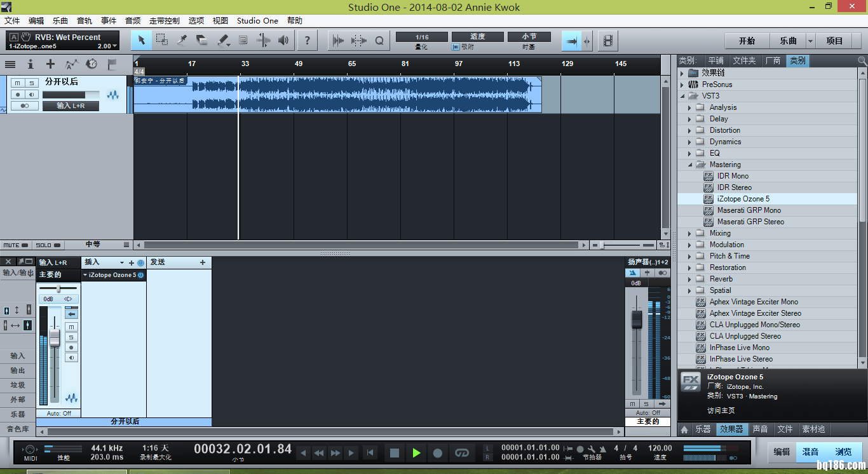Image resolution: width=868 pixels, height=474 pixels.
Task: Expand the PreSonus folder
Action: tap(682, 85)
